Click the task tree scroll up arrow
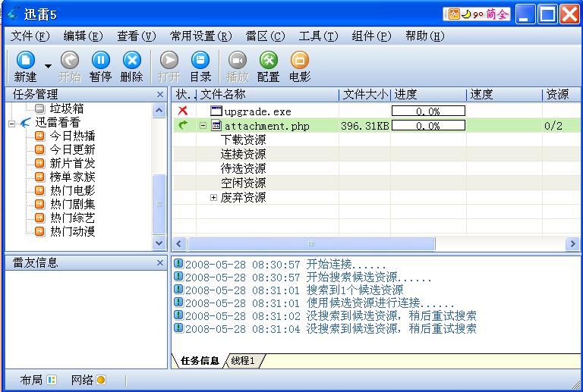Screen dimensions: 583x392 pos(159,110)
